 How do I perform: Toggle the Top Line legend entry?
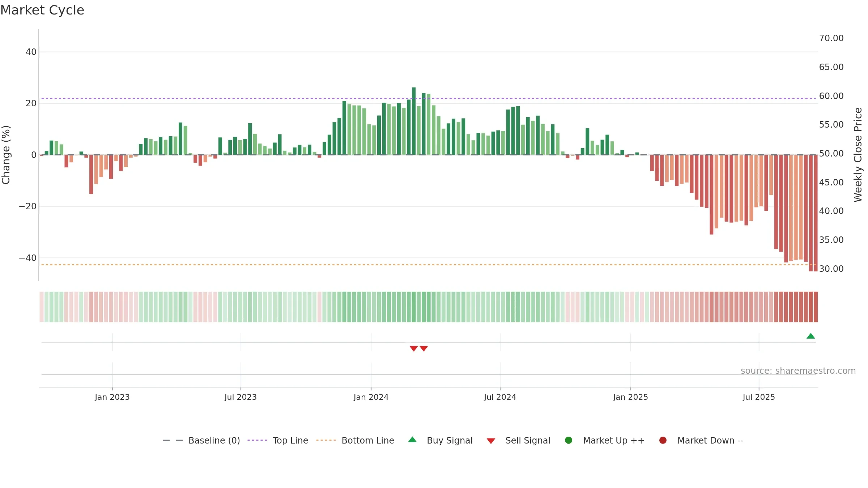pos(278,440)
